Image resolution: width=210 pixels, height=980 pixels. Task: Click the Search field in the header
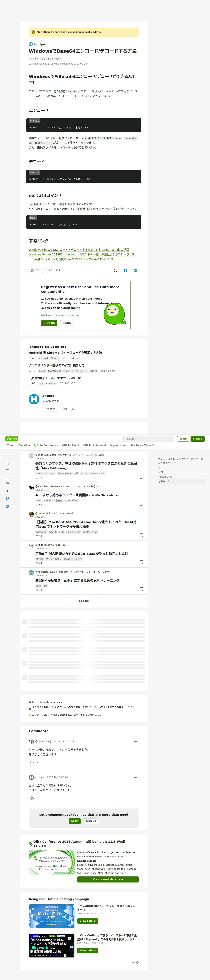[x=148, y=439]
